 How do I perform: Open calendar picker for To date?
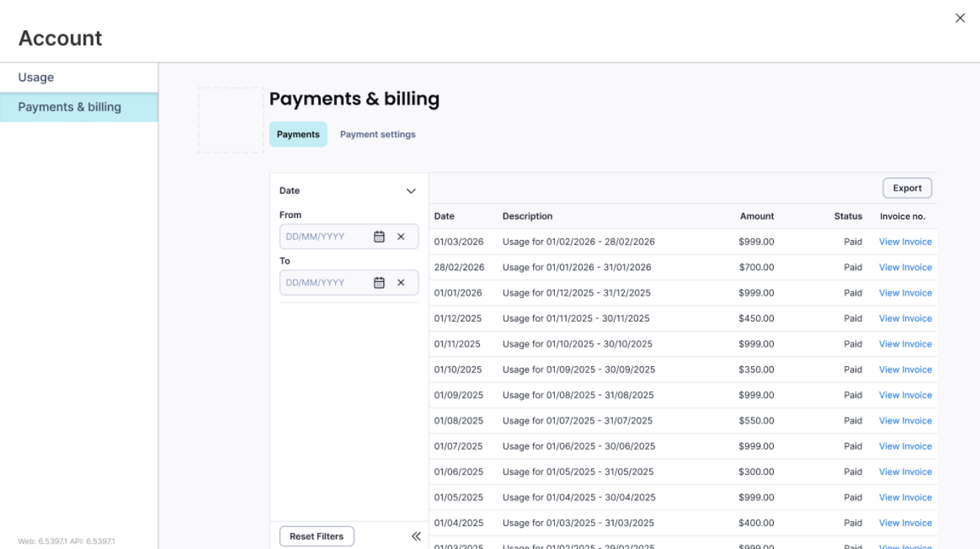[379, 283]
